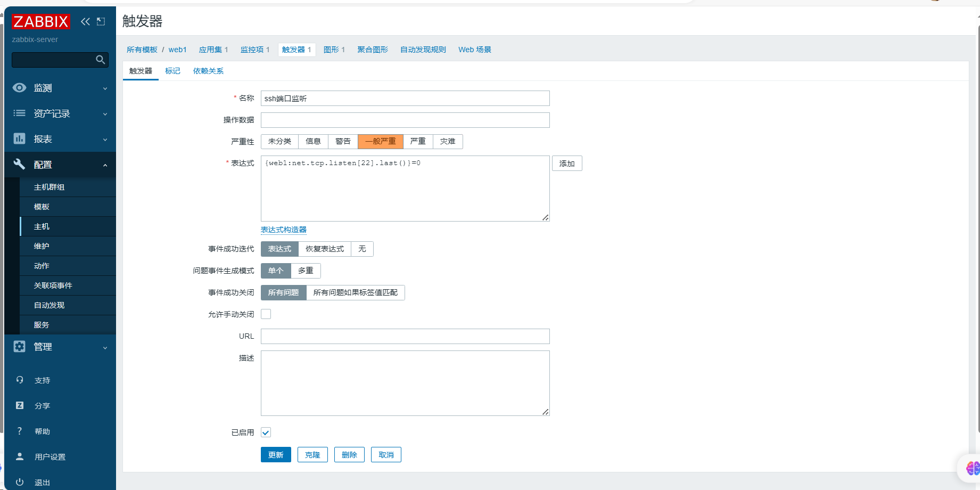This screenshot has width=980, height=490.
Task: Open 图形 in template navigation
Action: point(331,50)
